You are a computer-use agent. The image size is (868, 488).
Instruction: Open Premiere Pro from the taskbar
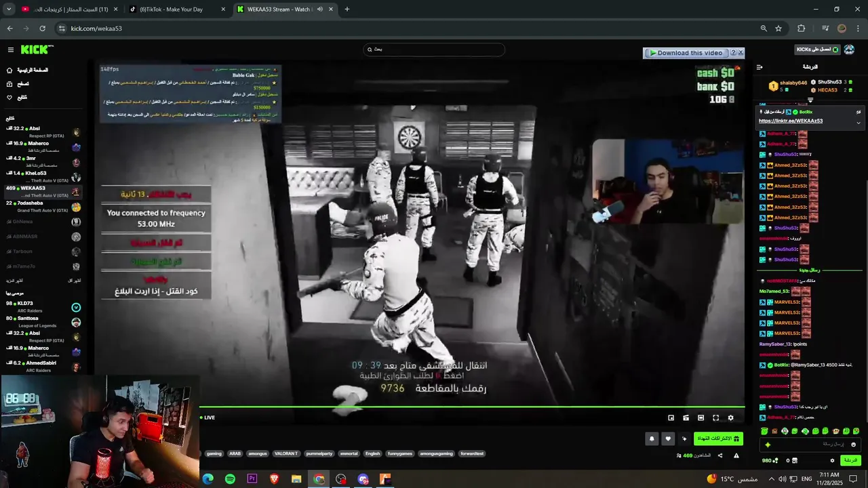pyautogui.click(x=252, y=479)
